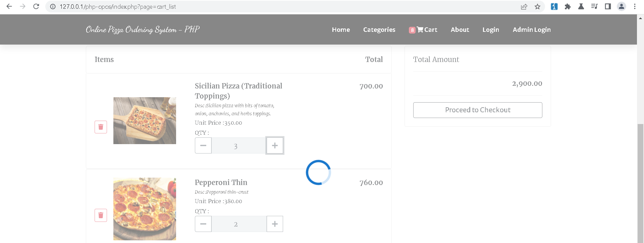Decrease Pepperoni Thin quantity with minus
Viewport: 644px width, 243px height.
tap(203, 224)
